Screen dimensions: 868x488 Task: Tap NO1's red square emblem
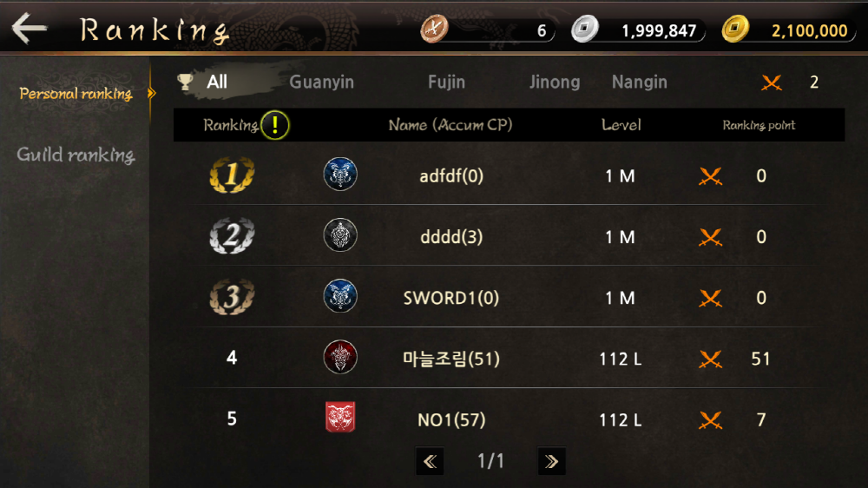click(x=340, y=417)
